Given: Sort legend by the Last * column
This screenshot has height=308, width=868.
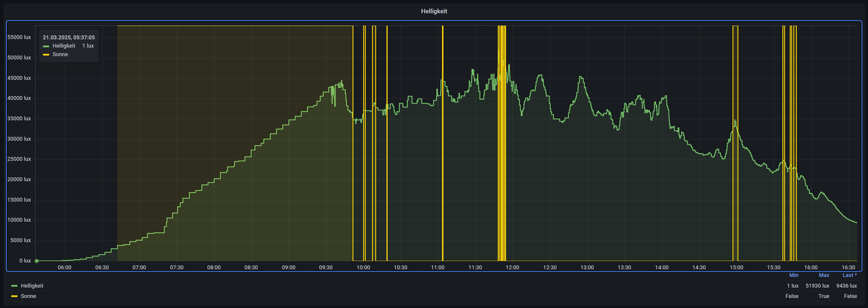Looking at the screenshot, I should (x=849, y=275).
